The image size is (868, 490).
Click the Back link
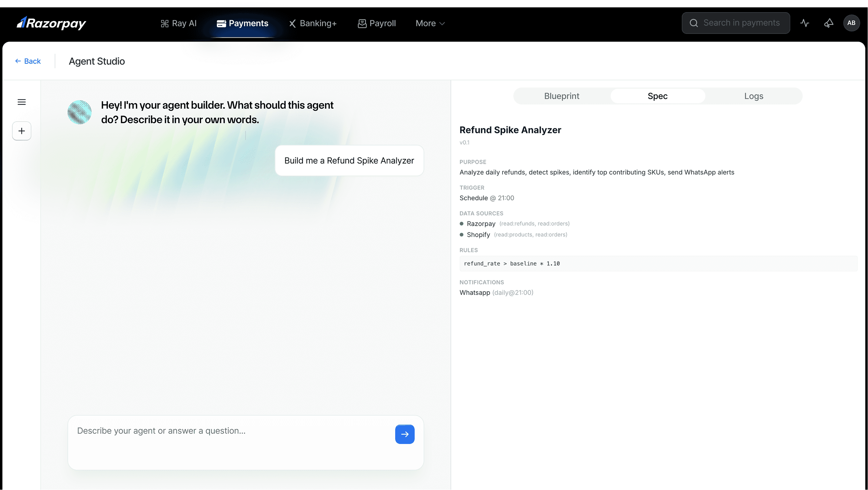pyautogui.click(x=27, y=61)
